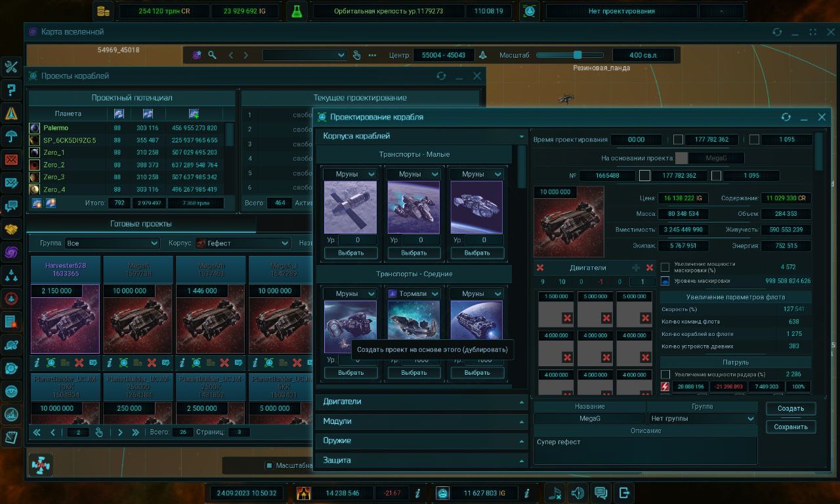Click the Название field containing MegaG
Viewport: 840px width, 504px height.
tap(590, 418)
